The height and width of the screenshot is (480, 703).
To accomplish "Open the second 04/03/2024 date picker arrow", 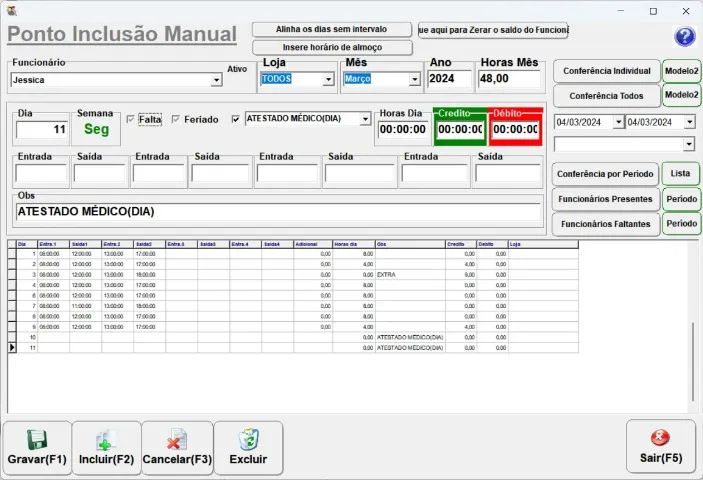I will pyautogui.click(x=689, y=122).
